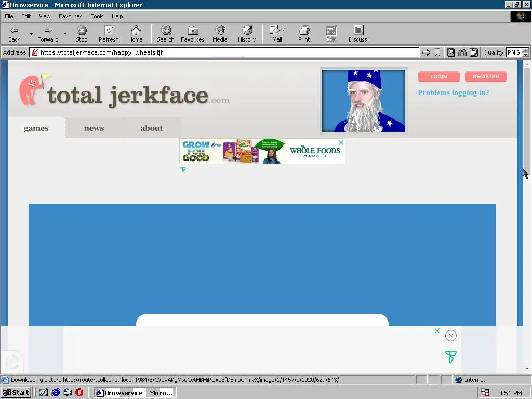The width and height of the screenshot is (532, 399).
Task: Click the green Freestar icon under banner
Action: tap(183, 170)
